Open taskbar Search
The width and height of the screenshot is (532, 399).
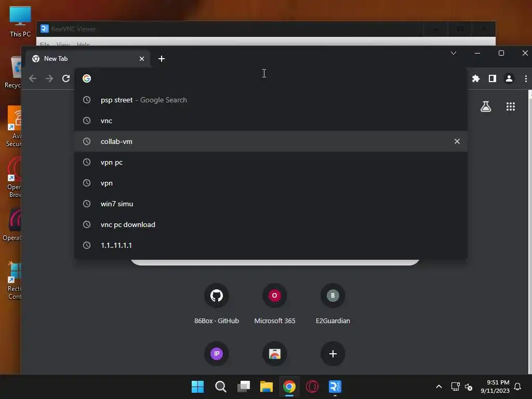click(x=220, y=387)
